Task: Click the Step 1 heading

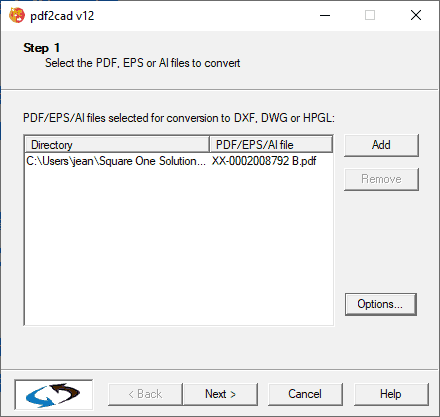Action: (42, 48)
